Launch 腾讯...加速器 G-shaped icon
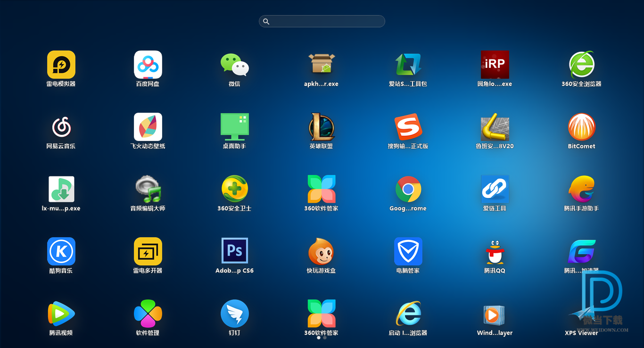 (582, 251)
